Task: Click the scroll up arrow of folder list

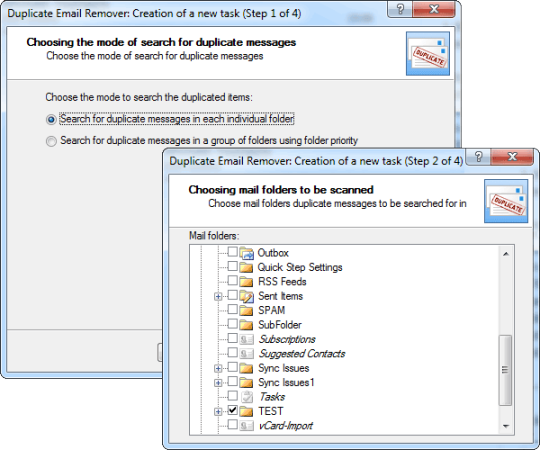Action: pos(506,254)
